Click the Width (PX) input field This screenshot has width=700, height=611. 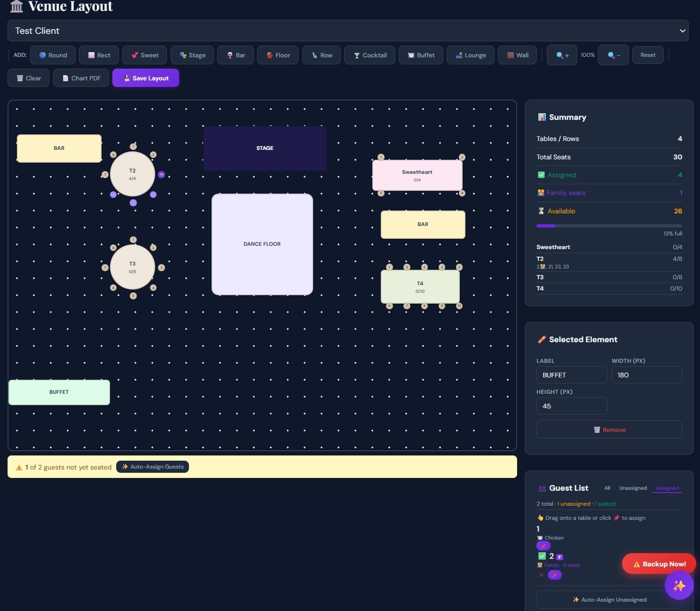click(x=646, y=375)
